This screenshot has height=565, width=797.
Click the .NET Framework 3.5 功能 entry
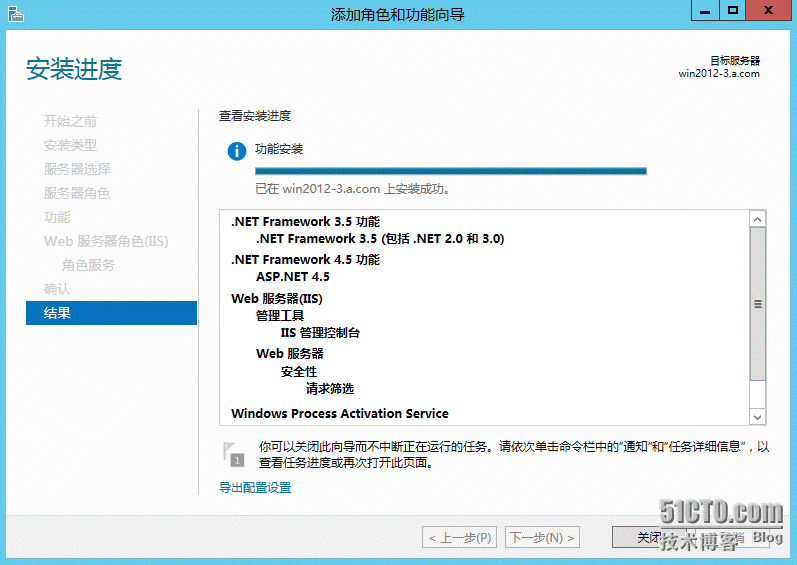[x=305, y=222]
